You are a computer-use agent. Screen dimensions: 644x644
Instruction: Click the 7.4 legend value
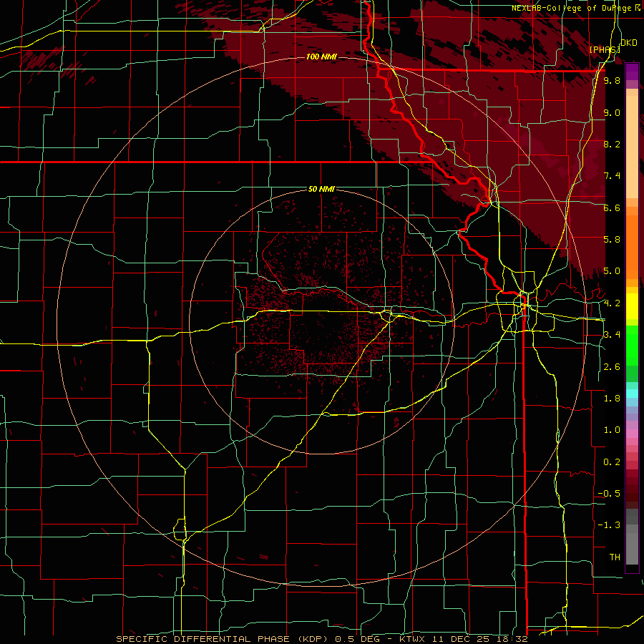(x=612, y=176)
